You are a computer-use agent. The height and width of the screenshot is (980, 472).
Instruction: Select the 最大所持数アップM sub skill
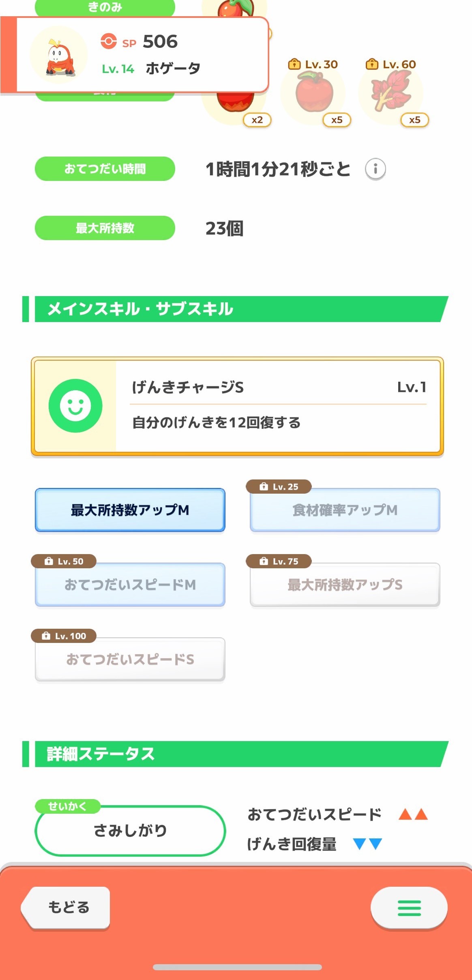(x=130, y=510)
